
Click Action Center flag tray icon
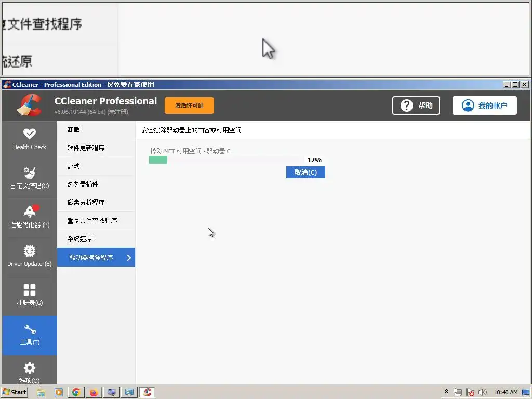click(x=470, y=393)
